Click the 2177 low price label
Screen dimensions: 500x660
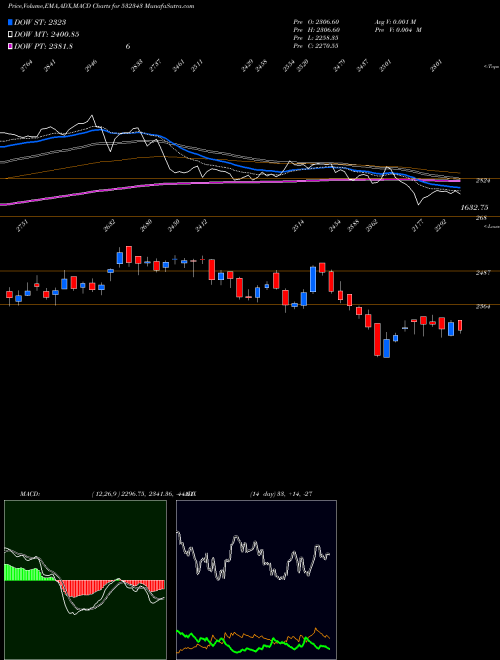tap(418, 226)
